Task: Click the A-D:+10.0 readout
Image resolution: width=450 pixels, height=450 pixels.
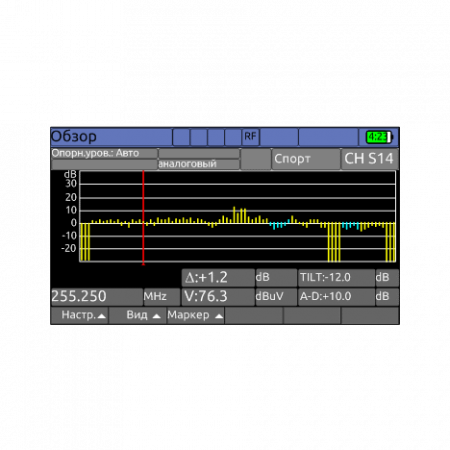Action: (x=336, y=296)
